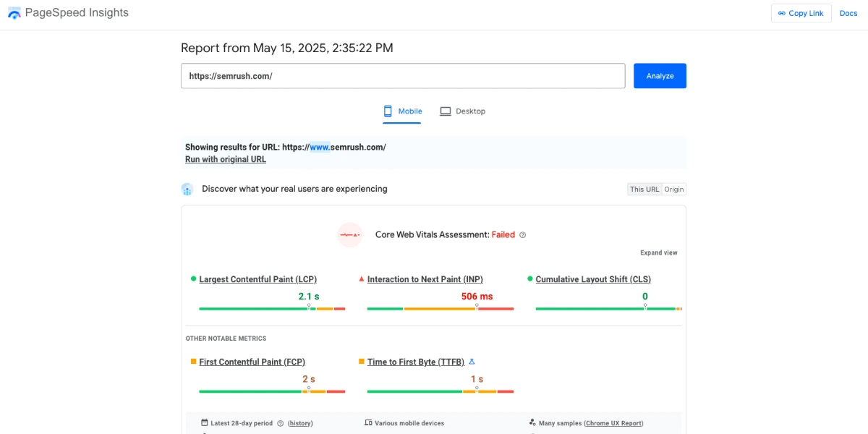The width and height of the screenshot is (868, 434).
Task: Click the URL input field containing semrush.com
Action: 403,76
